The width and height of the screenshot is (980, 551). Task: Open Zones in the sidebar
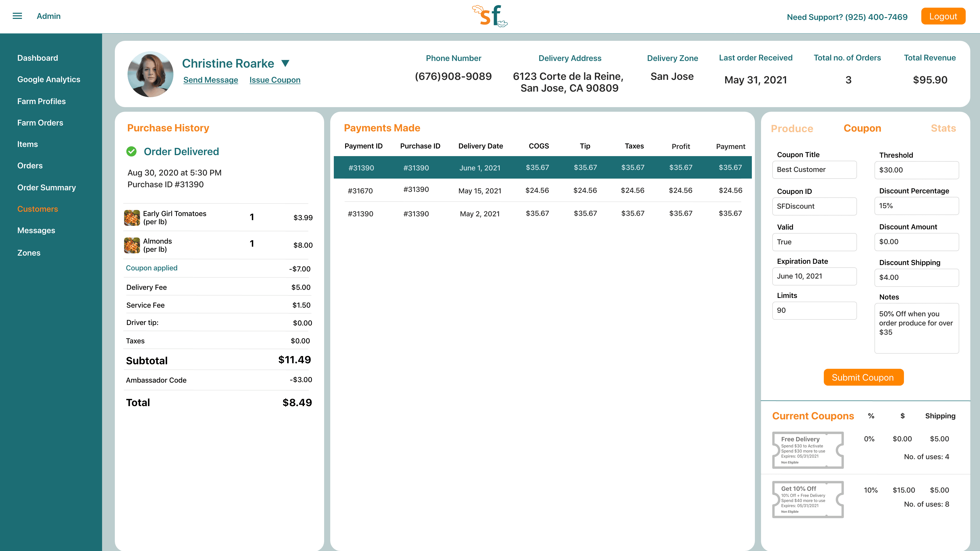tap(29, 253)
